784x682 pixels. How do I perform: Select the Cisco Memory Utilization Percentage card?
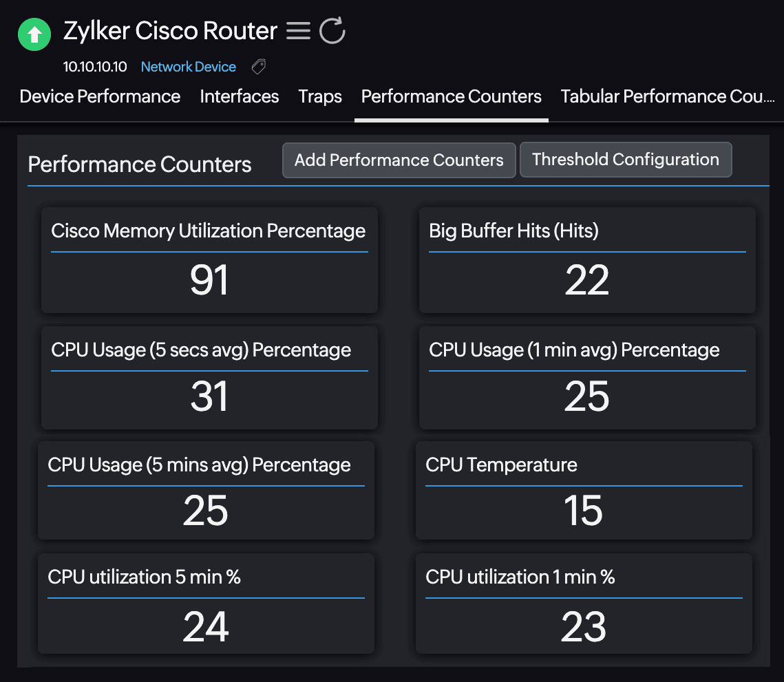pyautogui.click(x=209, y=260)
